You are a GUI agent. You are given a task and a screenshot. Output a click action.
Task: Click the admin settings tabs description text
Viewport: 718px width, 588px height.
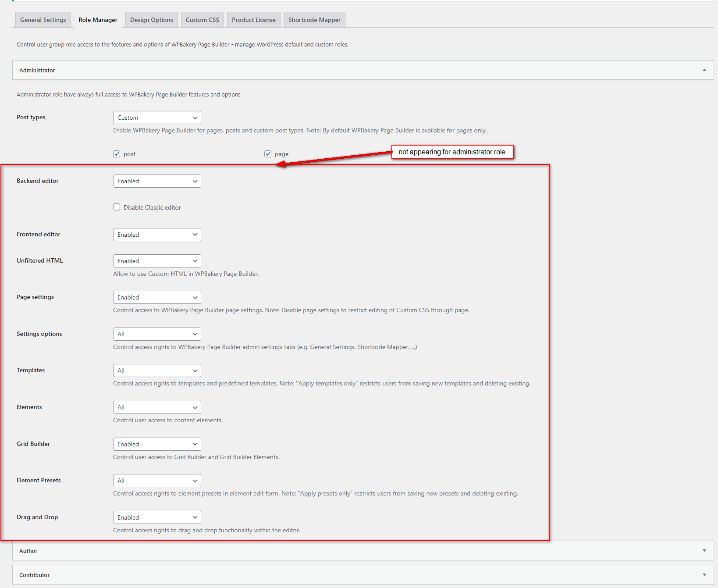[x=265, y=347]
